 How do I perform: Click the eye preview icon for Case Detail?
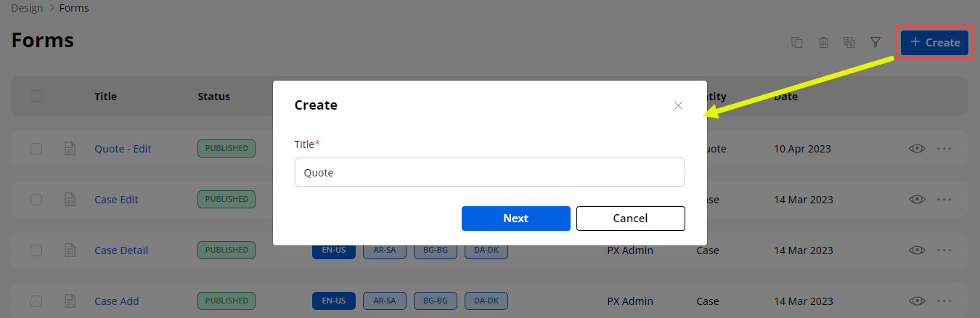pos(917,250)
